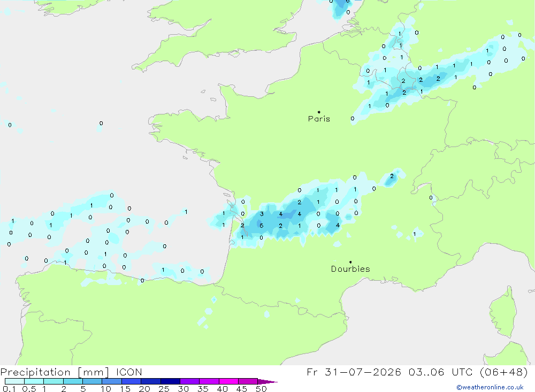Click the lightest 0.1 mm legend swatch
Screen dimensions: 535x392
point(14,381)
